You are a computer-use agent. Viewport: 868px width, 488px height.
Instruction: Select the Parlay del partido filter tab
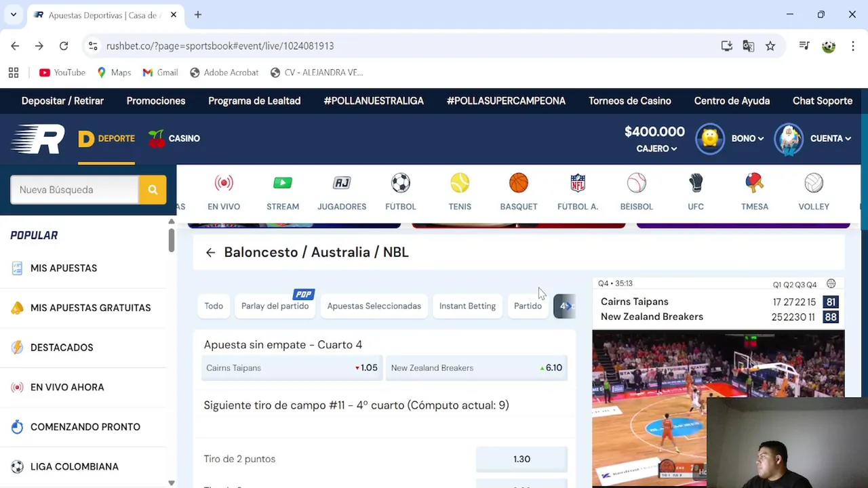pyautogui.click(x=275, y=306)
